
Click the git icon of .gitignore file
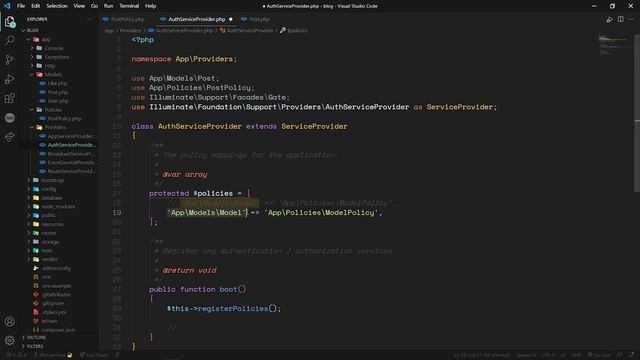coord(36,303)
